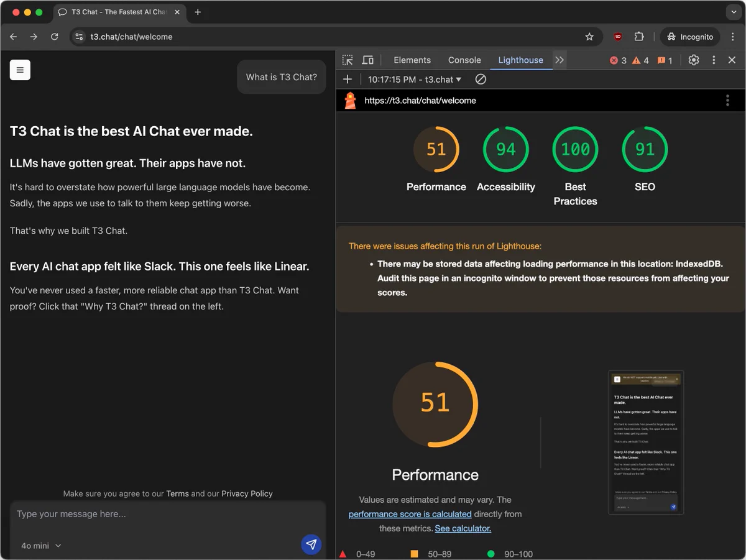The width and height of the screenshot is (746, 560).
Task: Open the 1 issue indicator
Action: (665, 60)
